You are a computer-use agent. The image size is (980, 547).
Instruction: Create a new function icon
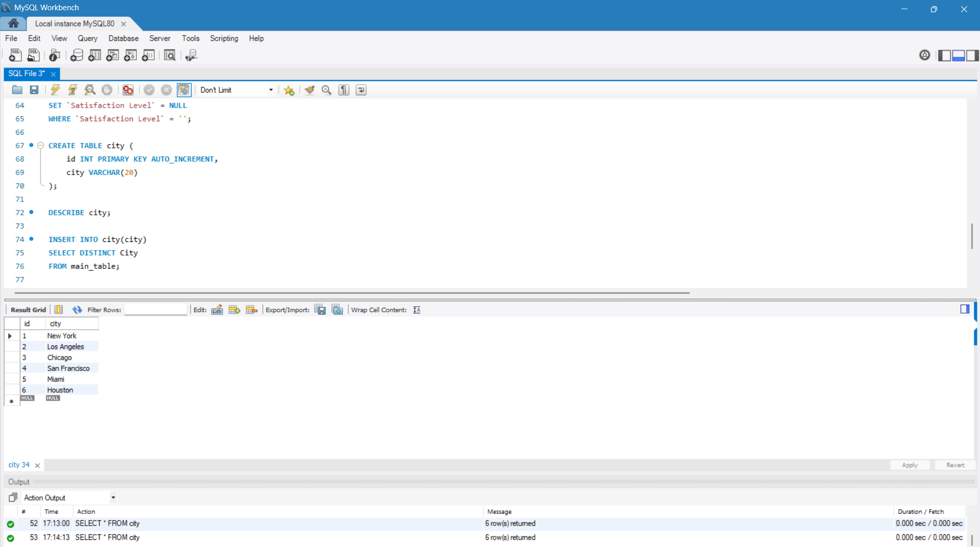[x=148, y=55]
